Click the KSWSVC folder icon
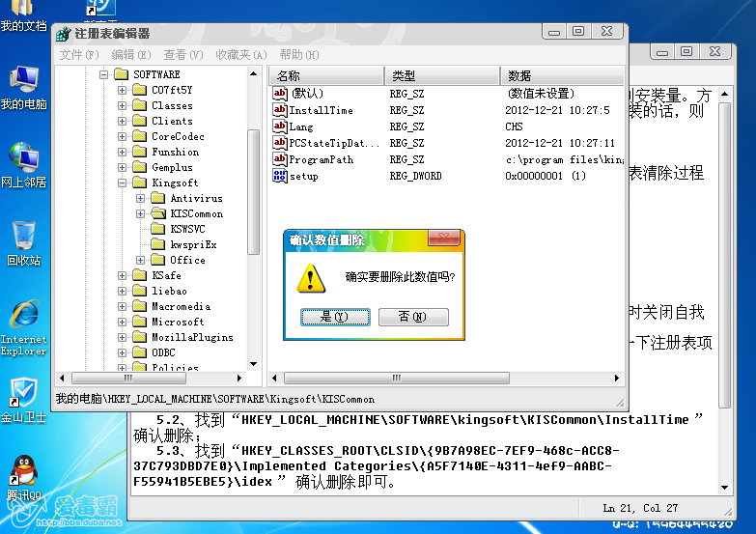 157,229
